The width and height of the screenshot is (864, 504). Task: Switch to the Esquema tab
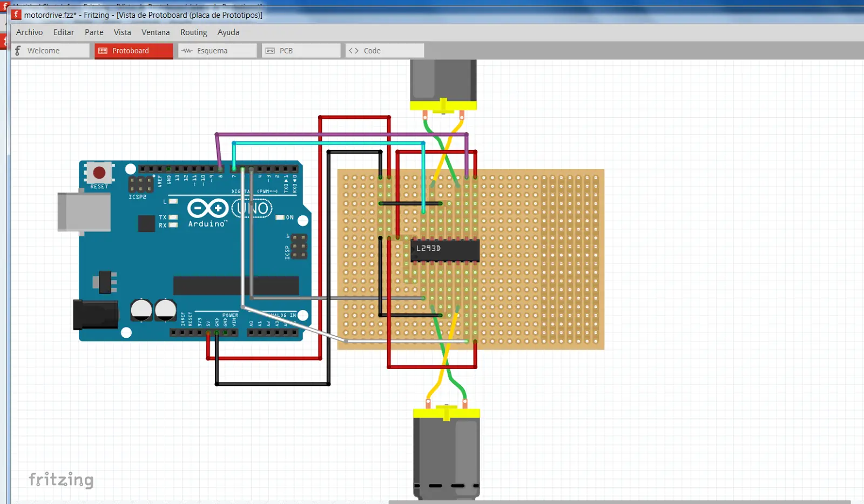point(218,51)
